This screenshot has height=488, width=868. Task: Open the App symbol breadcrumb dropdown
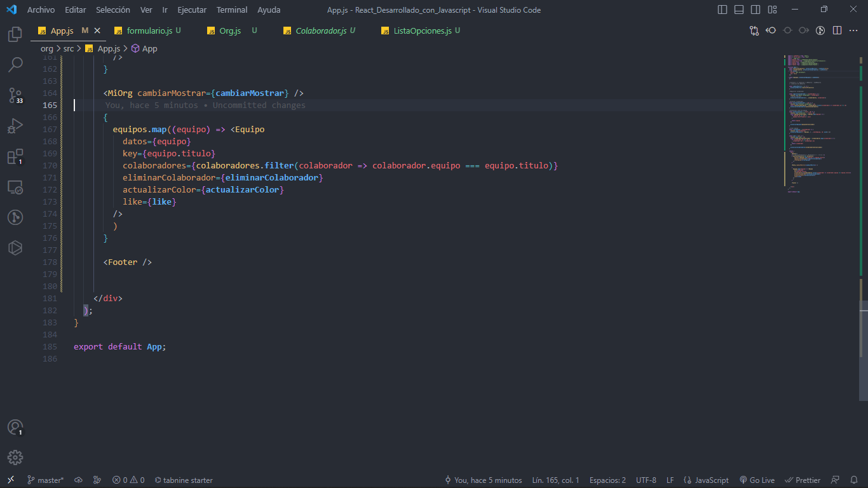(144, 48)
